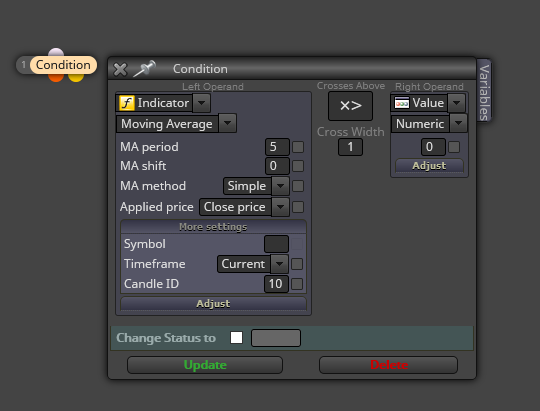The image size is (540, 411).
Task: Click the Right Operand label
Action: click(429, 86)
